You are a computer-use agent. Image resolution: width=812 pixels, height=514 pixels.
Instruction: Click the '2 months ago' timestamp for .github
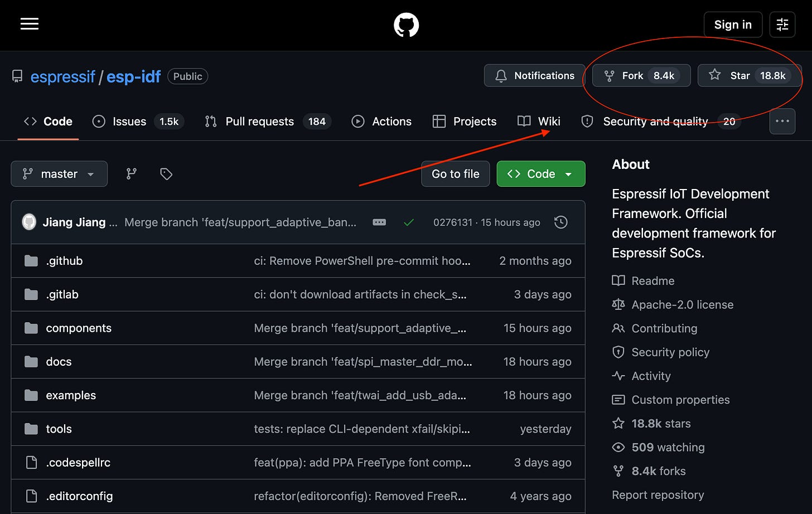[x=535, y=261]
